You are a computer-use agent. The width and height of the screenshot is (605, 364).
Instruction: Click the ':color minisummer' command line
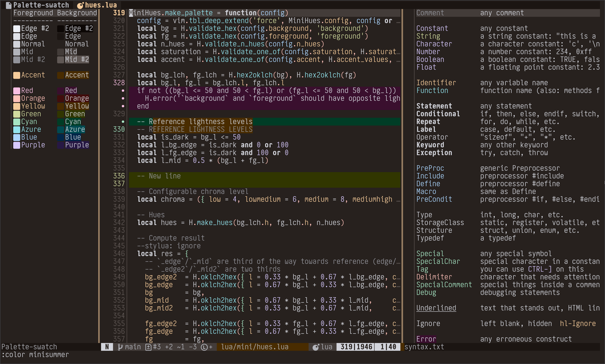point(35,355)
